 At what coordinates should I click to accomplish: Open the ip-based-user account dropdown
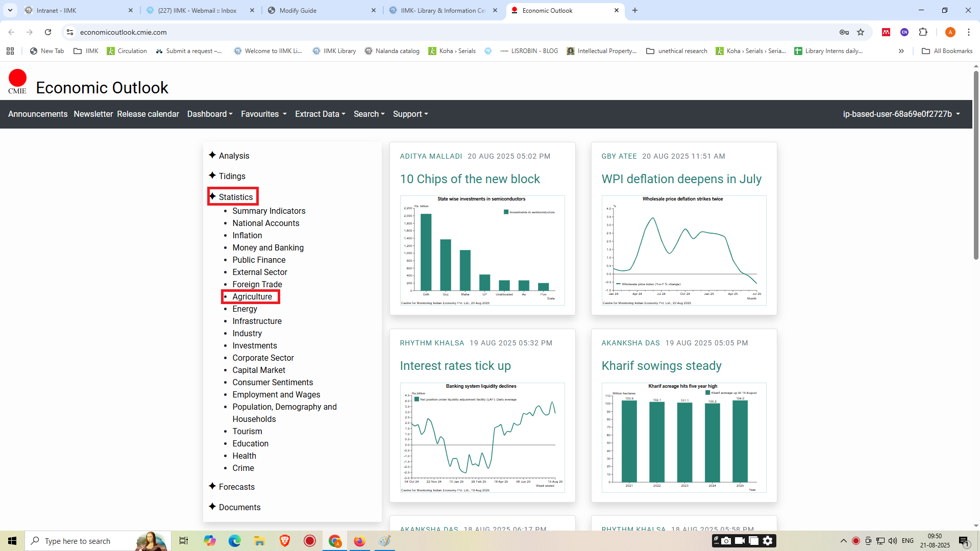(901, 114)
